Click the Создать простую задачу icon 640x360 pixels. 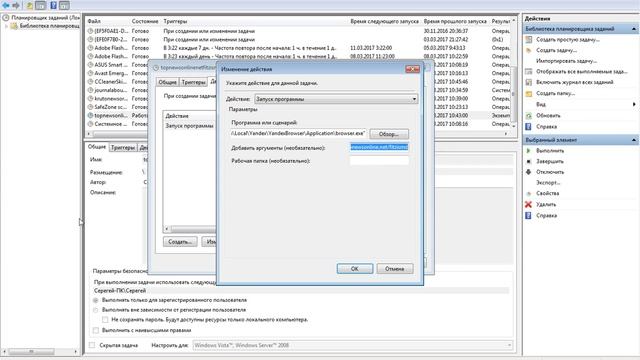(x=529, y=40)
